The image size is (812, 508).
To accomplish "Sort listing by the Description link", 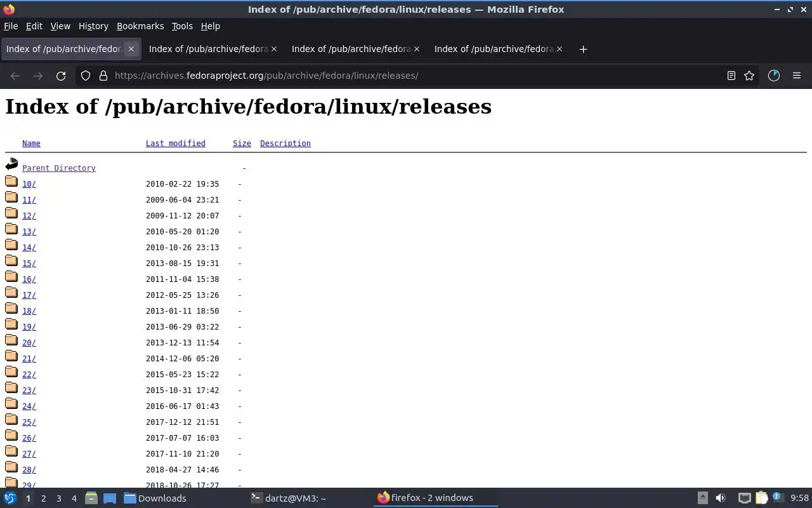I will (285, 144).
